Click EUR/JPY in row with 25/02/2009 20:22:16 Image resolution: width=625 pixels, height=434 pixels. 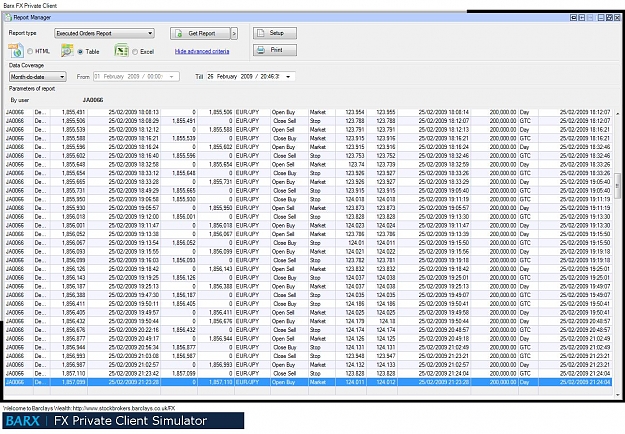tap(247, 330)
